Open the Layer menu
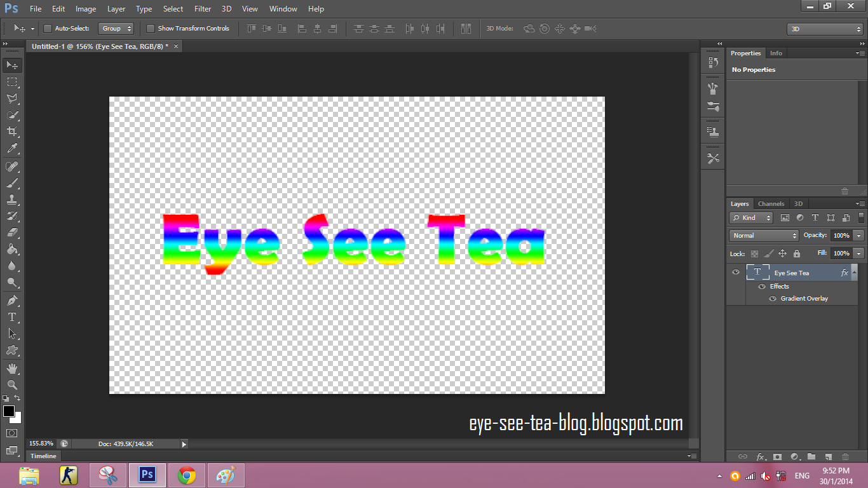Screen dimensions: 868x488 click(116, 9)
